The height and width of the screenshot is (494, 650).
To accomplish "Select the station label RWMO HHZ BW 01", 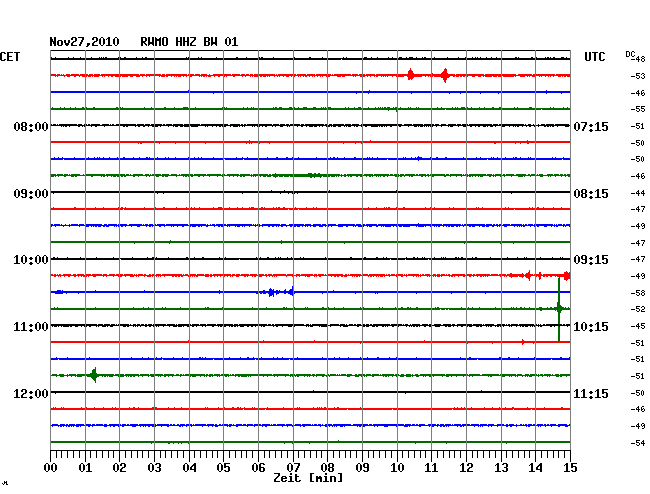I will (x=189, y=42).
